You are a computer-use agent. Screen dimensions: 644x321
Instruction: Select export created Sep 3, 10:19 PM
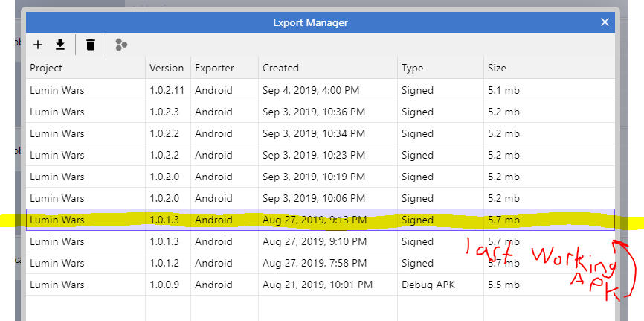321,177
